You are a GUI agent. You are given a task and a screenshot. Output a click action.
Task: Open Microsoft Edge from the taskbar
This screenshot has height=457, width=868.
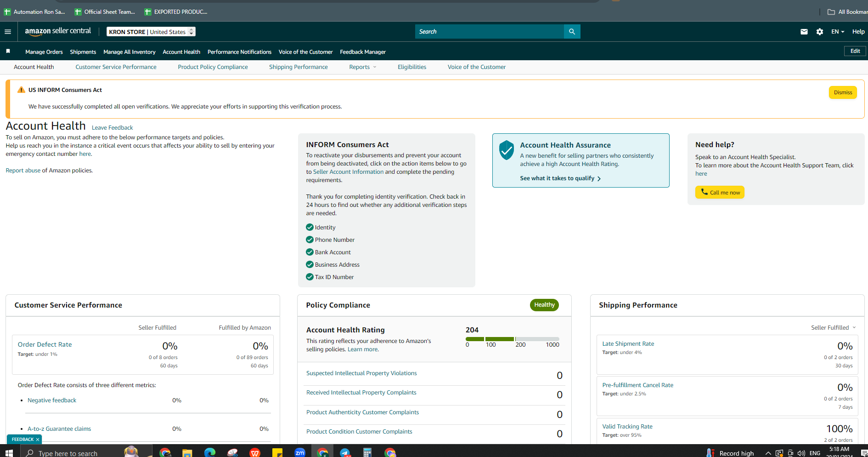click(x=210, y=453)
